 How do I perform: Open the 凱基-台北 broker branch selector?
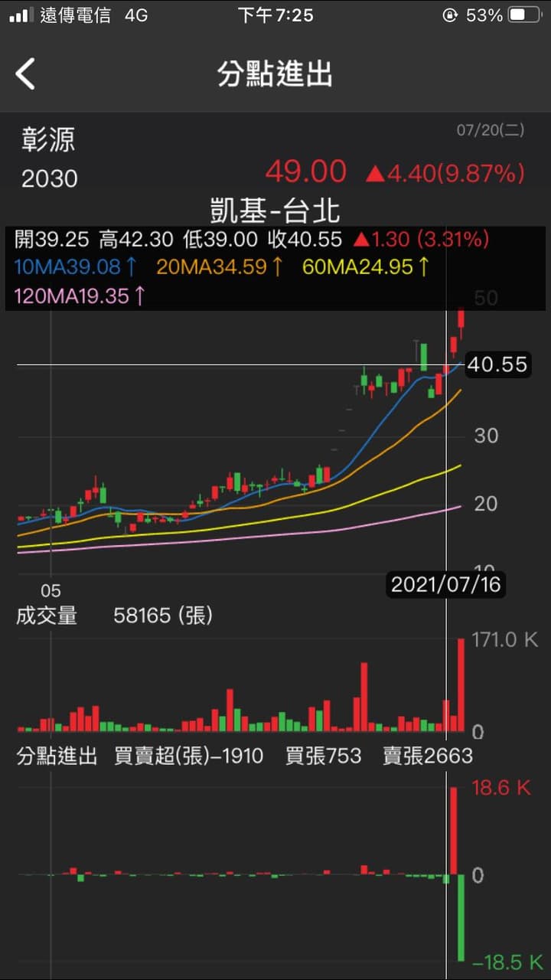pos(275,211)
